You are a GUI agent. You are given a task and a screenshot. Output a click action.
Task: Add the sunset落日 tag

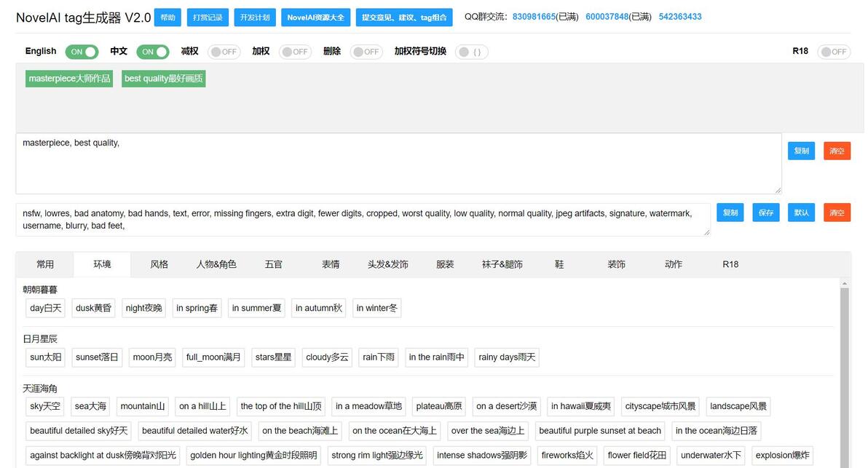[97, 357]
